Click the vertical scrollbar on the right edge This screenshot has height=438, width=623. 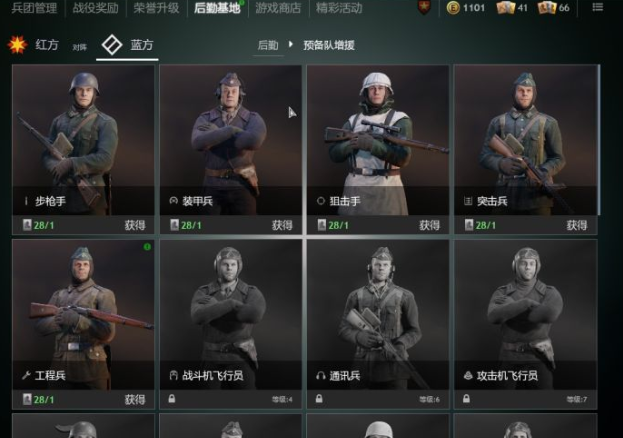point(599,140)
